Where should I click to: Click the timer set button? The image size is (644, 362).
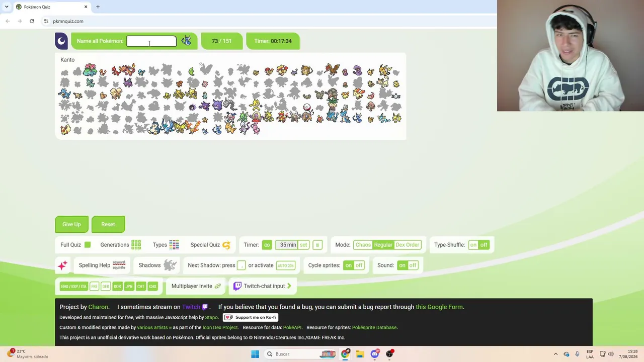click(303, 245)
